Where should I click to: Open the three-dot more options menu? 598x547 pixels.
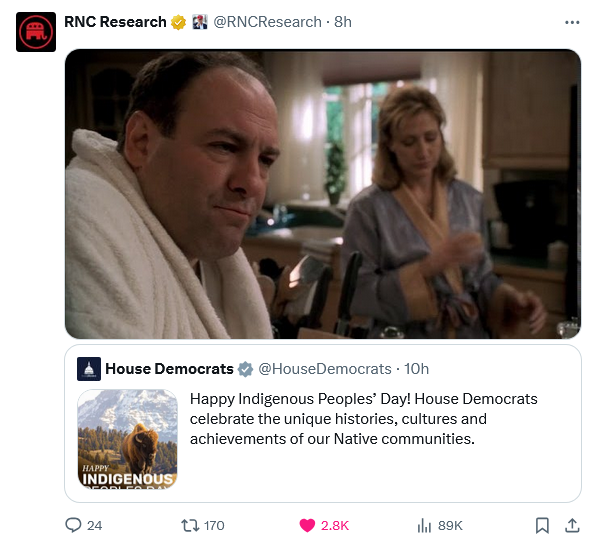(572, 23)
